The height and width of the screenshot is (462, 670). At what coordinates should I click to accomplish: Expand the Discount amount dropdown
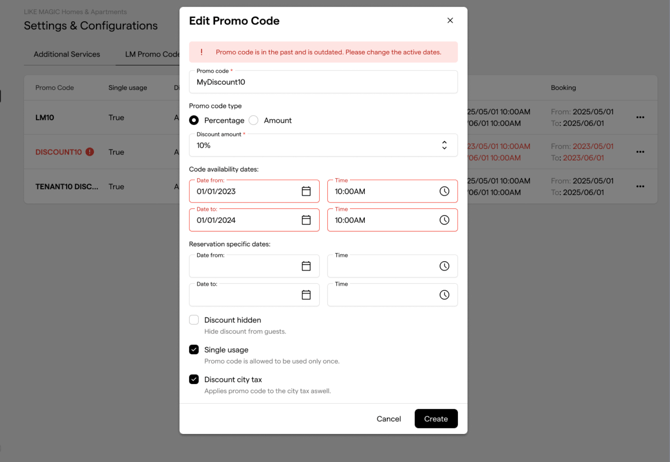(444, 145)
